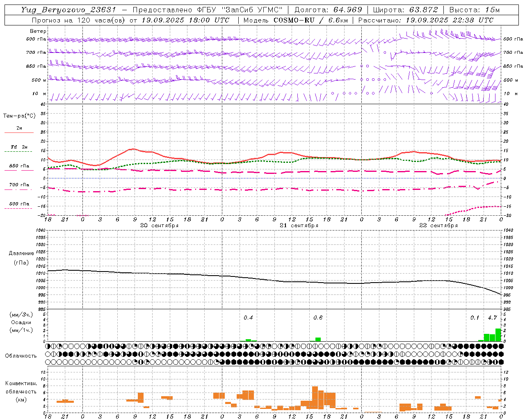Click the Конвективн. convective cloud label
525x420 pixels.
21,383
